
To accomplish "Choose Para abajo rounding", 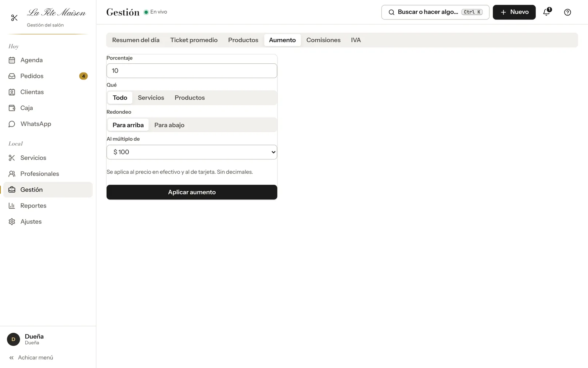I will pyautogui.click(x=169, y=125).
